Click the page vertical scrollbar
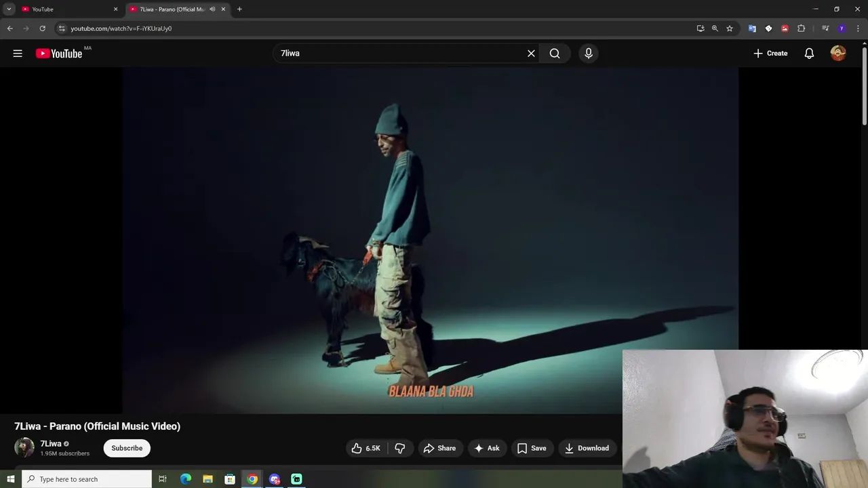 coord(864,85)
